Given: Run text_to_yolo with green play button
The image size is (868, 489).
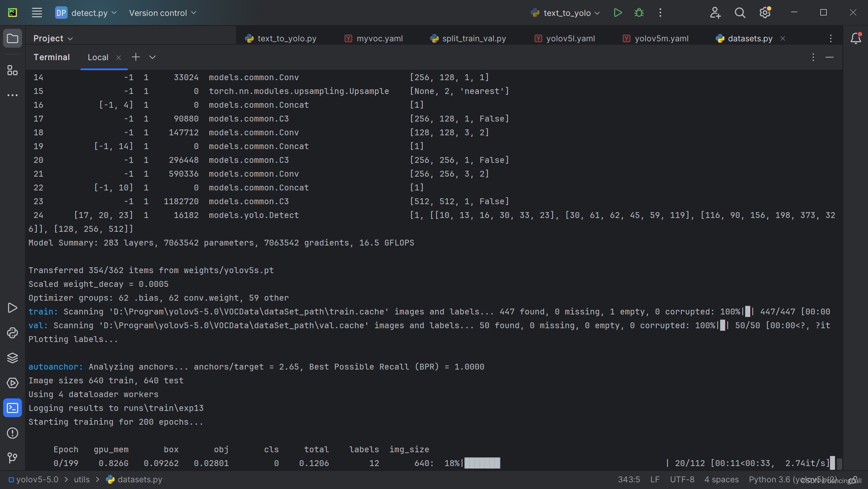Looking at the screenshot, I should tap(618, 13).
